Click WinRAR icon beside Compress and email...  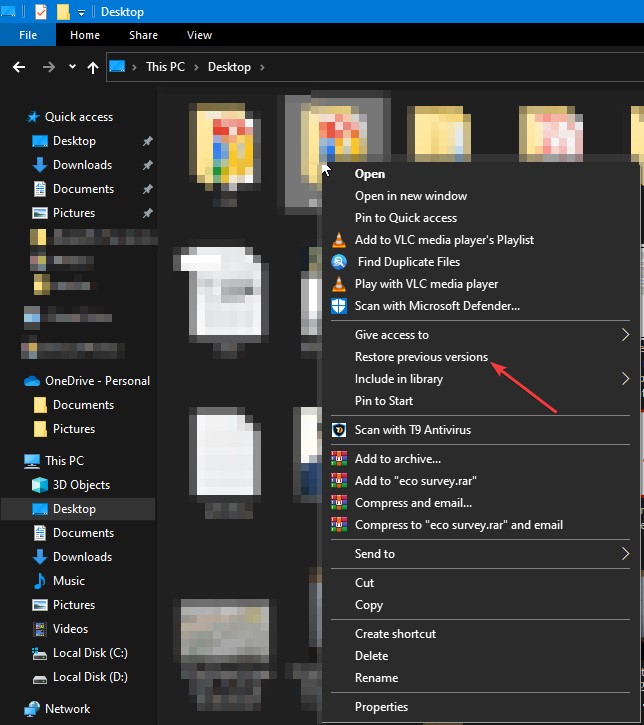[x=339, y=503]
